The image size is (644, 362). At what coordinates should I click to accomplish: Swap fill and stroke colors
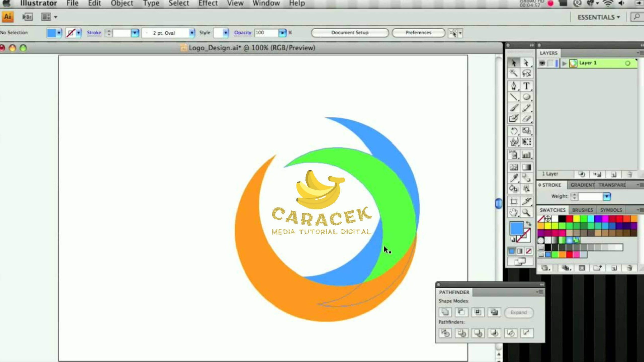pos(529,223)
